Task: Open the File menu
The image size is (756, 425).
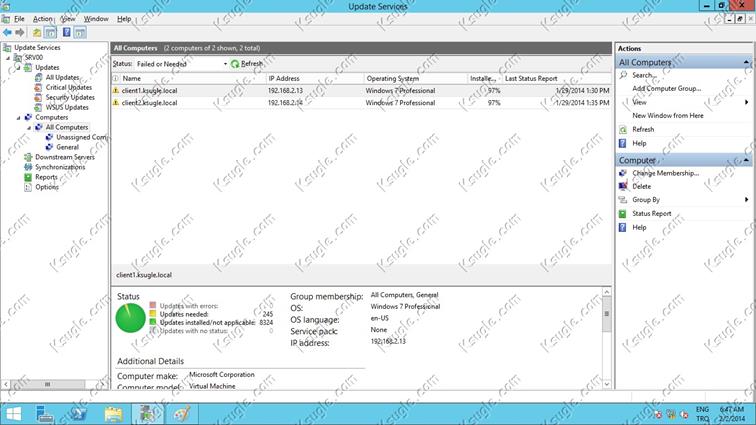Action: [19, 19]
